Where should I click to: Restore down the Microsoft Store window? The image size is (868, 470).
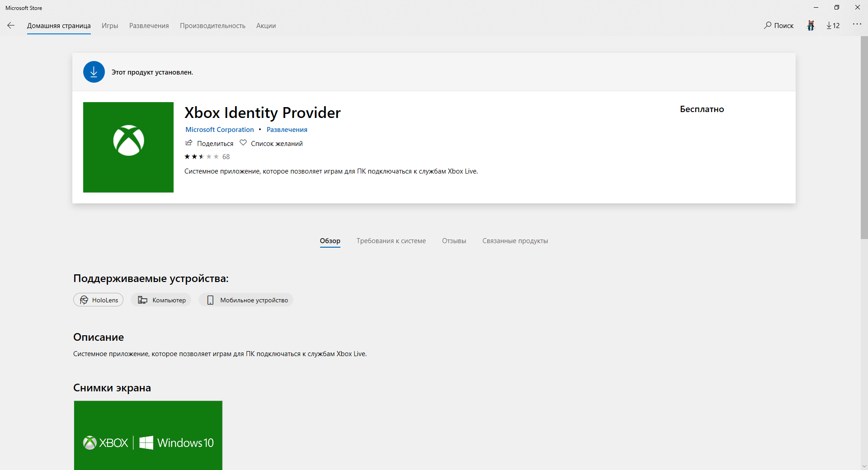[837, 8]
